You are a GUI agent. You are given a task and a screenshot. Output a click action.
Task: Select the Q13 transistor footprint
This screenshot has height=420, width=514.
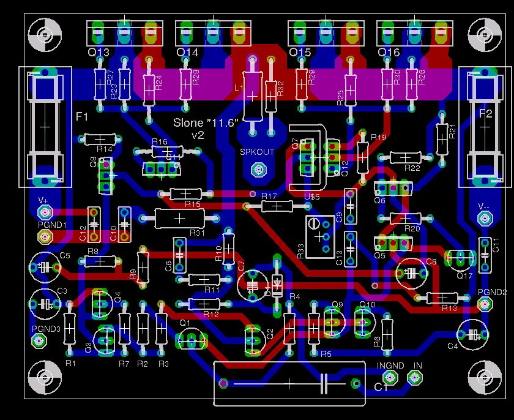coord(125,33)
